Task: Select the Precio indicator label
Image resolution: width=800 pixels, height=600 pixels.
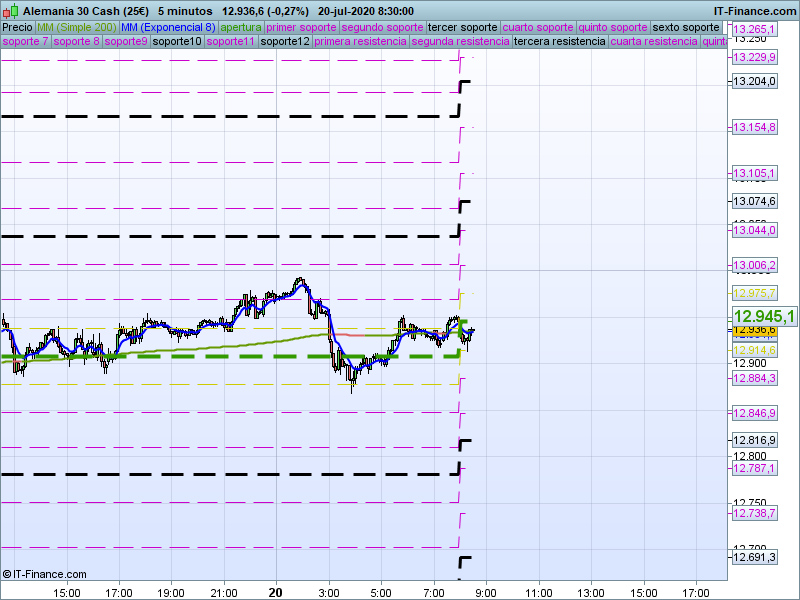Action: [x=17, y=27]
